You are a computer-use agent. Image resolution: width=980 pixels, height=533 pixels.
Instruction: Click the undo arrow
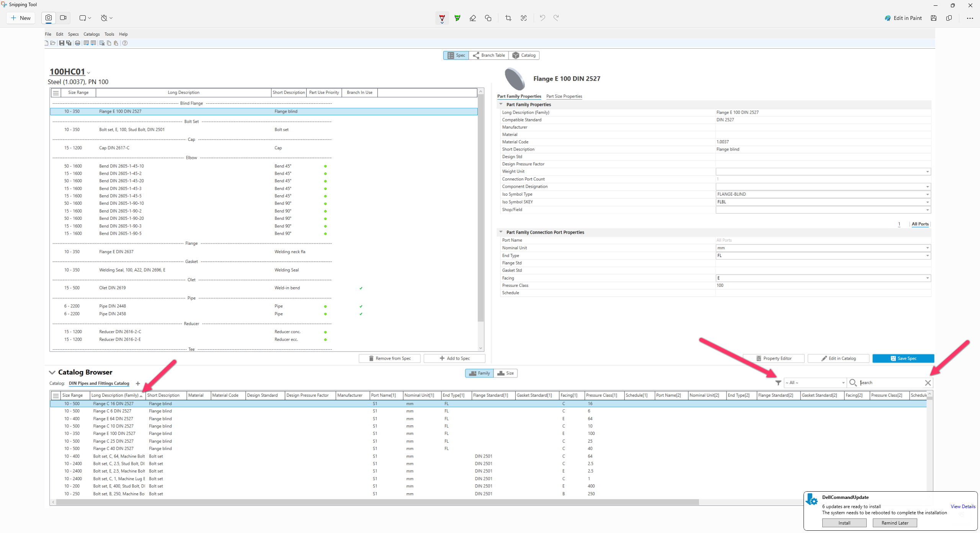pyautogui.click(x=542, y=18)
